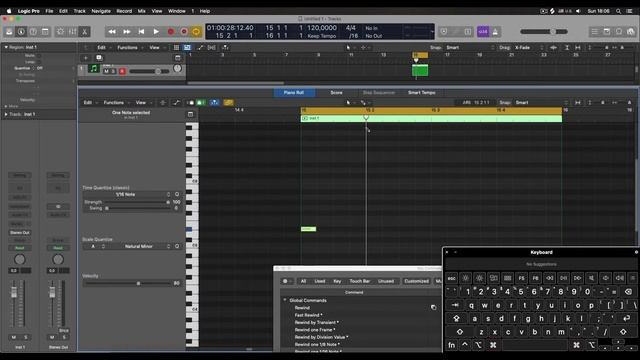Switch to the Score tab
Image resolution: width=640 pixels, height=360 pixels.
[336, 93]
